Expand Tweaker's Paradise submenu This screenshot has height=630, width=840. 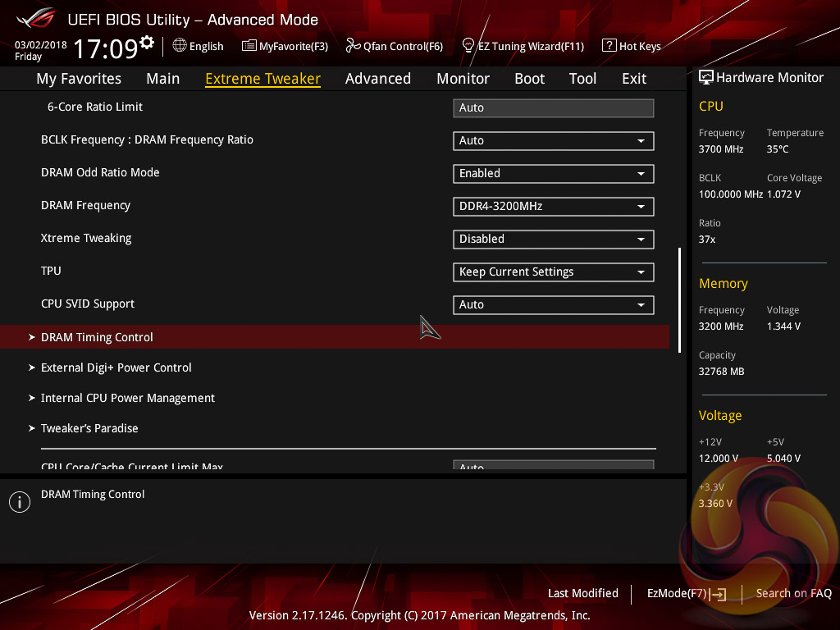click(83, 428)
